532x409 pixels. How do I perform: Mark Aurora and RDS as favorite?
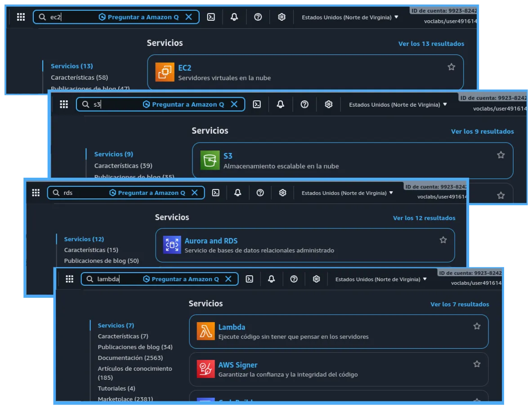[443, 240]
